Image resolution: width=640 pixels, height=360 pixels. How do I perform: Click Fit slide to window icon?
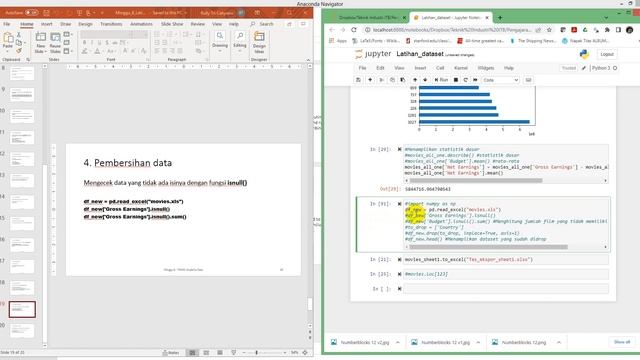[x=305, y=353]
